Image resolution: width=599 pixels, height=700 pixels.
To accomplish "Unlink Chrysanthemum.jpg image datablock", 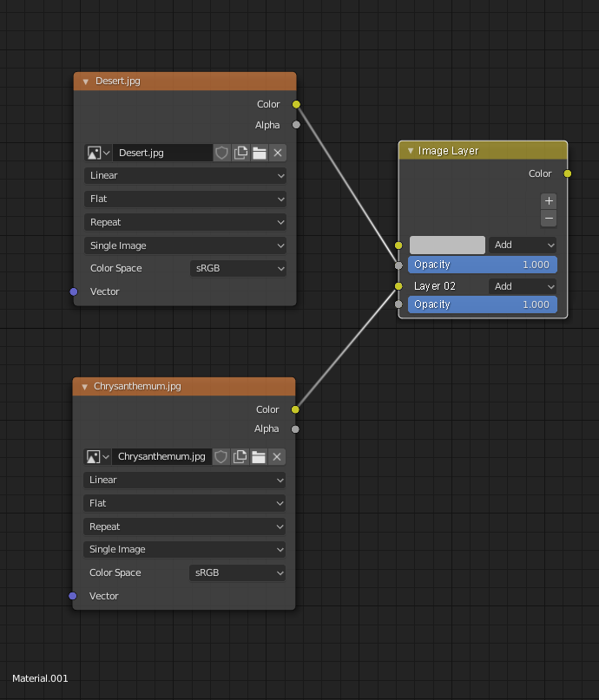I will pyautogui.click(x=277, y=457).
